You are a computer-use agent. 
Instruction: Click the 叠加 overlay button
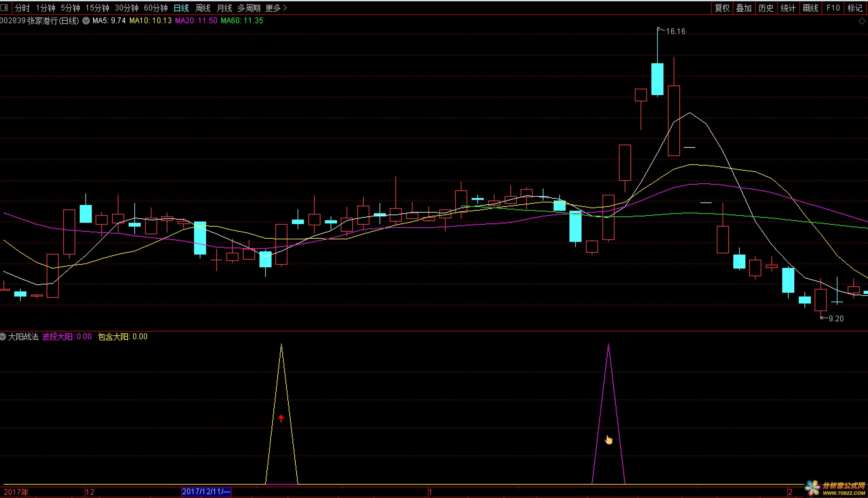(x=744, y=8)
